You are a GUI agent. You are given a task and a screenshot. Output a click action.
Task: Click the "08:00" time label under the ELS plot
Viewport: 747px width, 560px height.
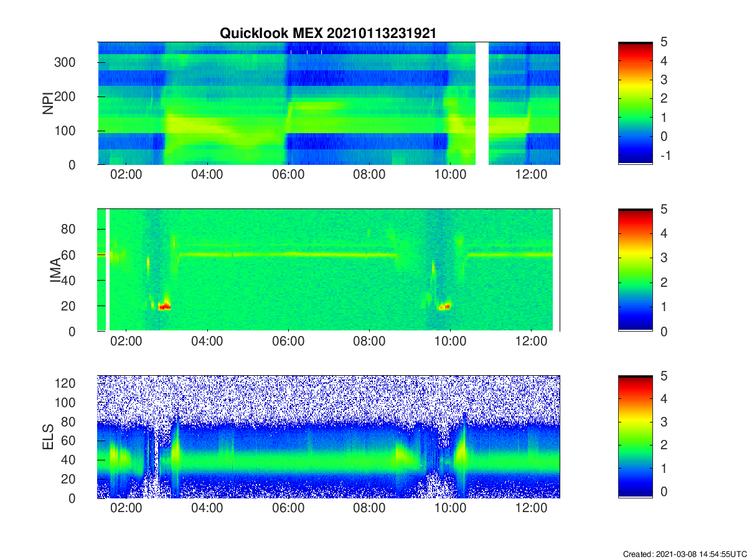369,509
